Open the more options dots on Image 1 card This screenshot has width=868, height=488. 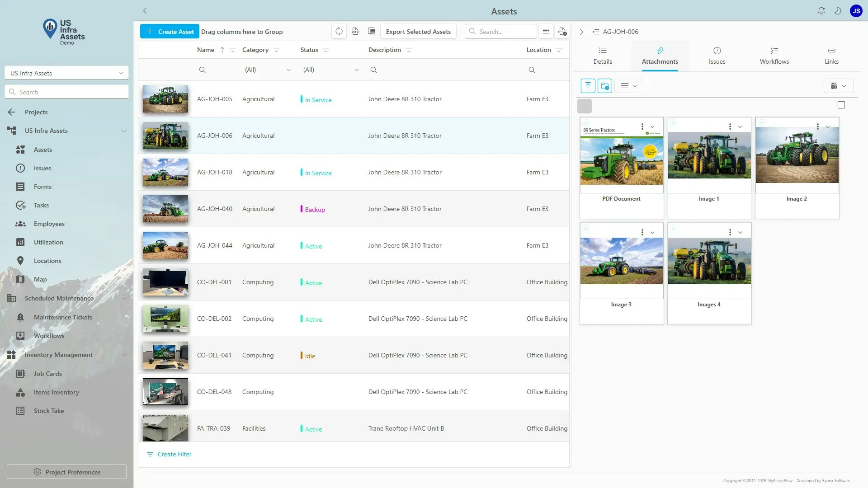click(x=730, y=127)
